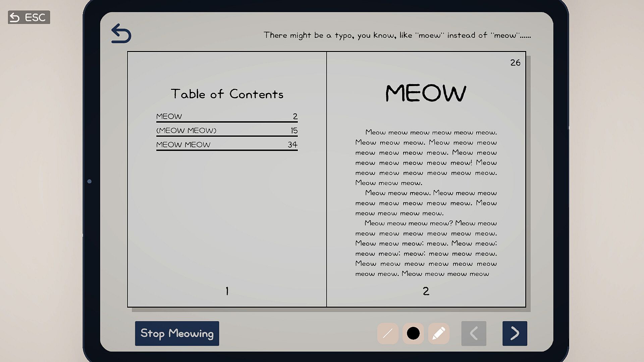Click page number 2 at bottom

click(426, 291)
